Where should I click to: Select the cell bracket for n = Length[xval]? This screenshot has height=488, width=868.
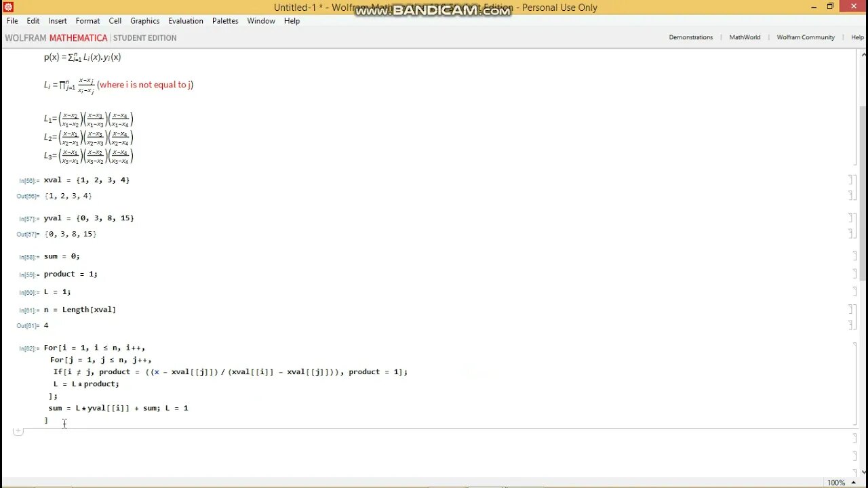(851, 309)
